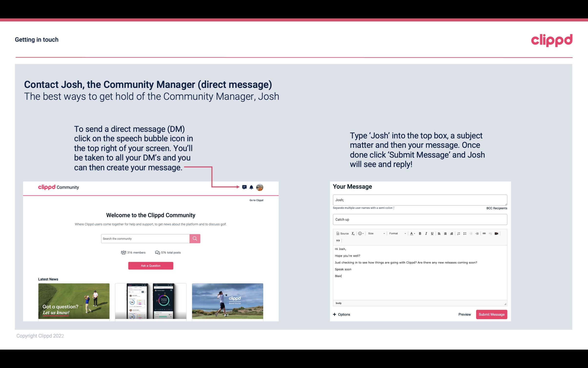Expand the Options section

point(342,314)
